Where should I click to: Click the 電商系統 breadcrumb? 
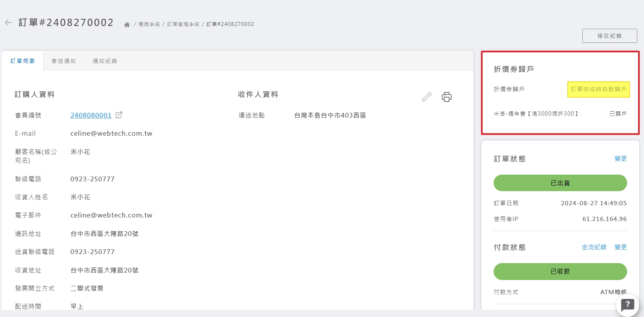[x=149, y=24]
